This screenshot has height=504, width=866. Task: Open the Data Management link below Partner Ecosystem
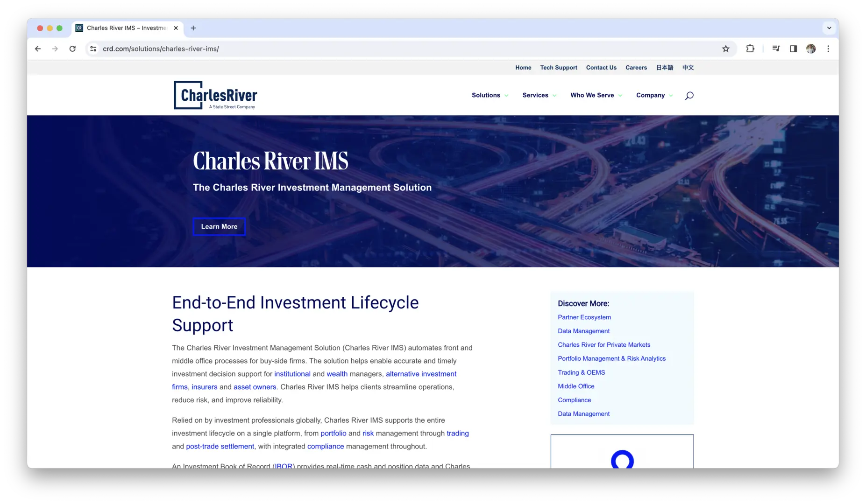point(583,331)
